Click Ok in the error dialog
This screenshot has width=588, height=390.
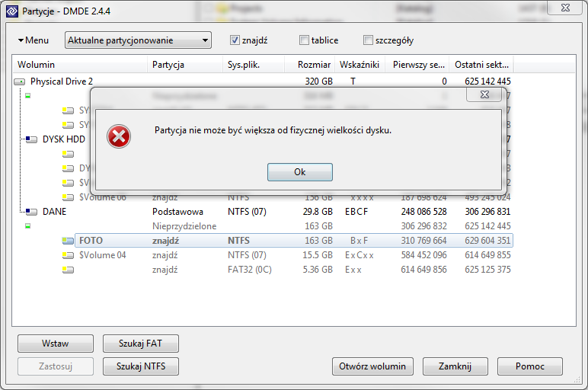(299, 172)
